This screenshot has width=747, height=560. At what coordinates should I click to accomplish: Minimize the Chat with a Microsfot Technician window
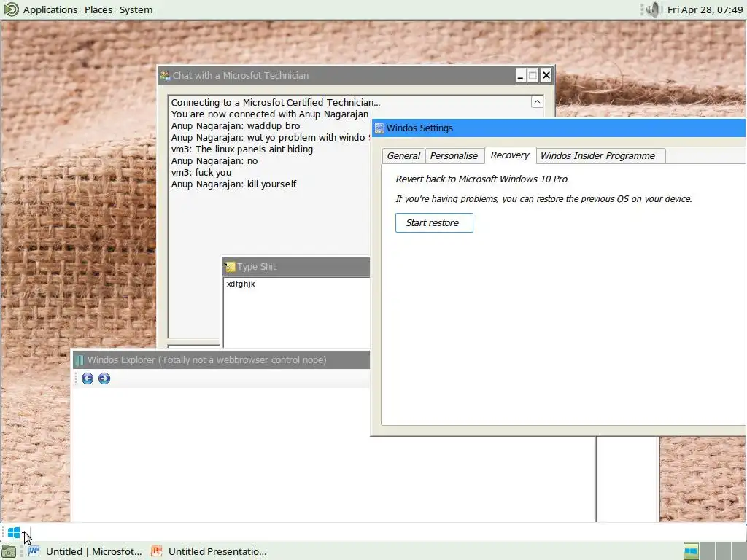click(x=520, y=75)
